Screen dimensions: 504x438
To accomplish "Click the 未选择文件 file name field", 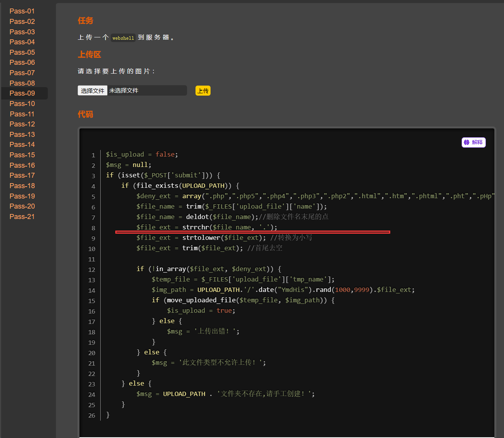I will point(147,91).
